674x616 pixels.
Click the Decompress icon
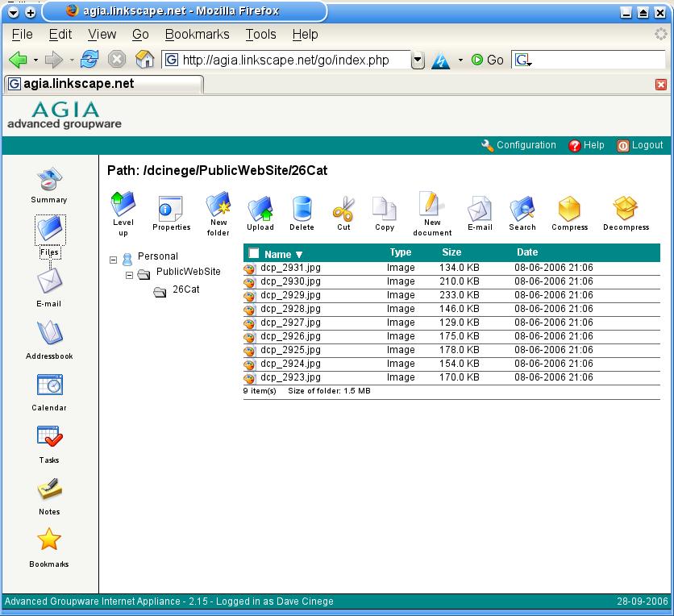626,211
